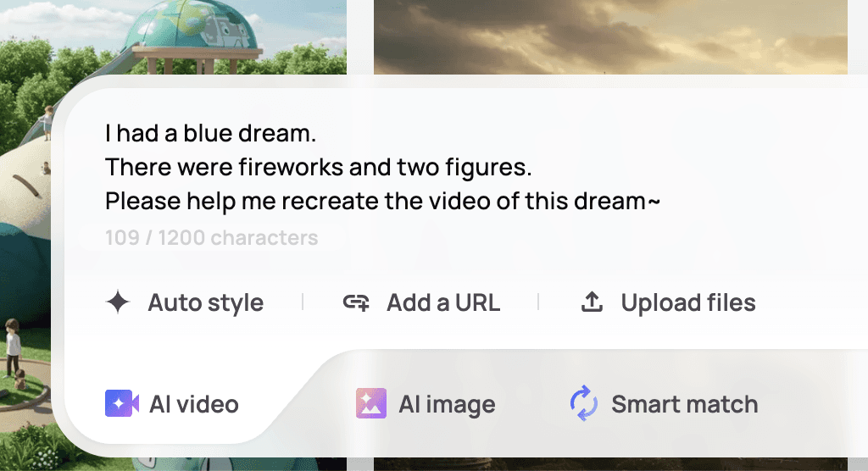Switch to the AI image tab
This screenshot has width=868, height=471.
click(426, 404)
